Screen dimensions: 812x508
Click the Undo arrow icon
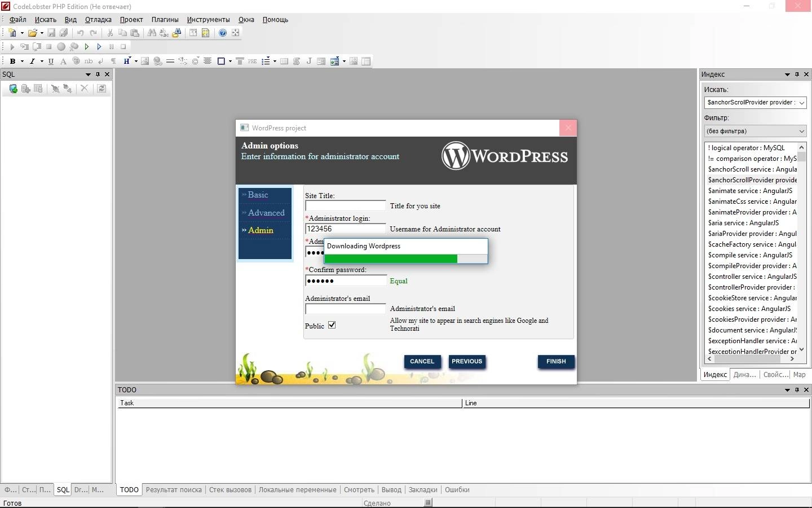click(x=81, y=33)
